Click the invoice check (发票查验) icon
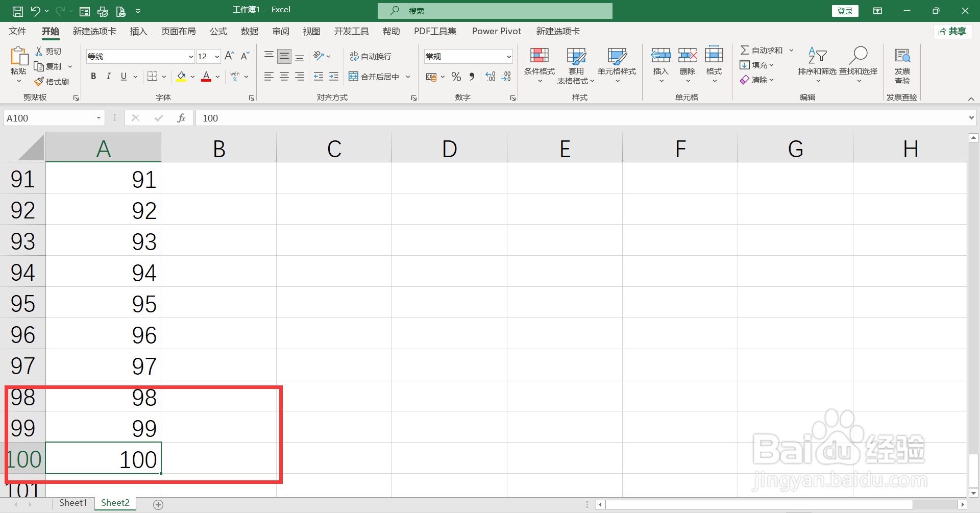The width and height of the screenshot is (980, 513). coord(902,55)
